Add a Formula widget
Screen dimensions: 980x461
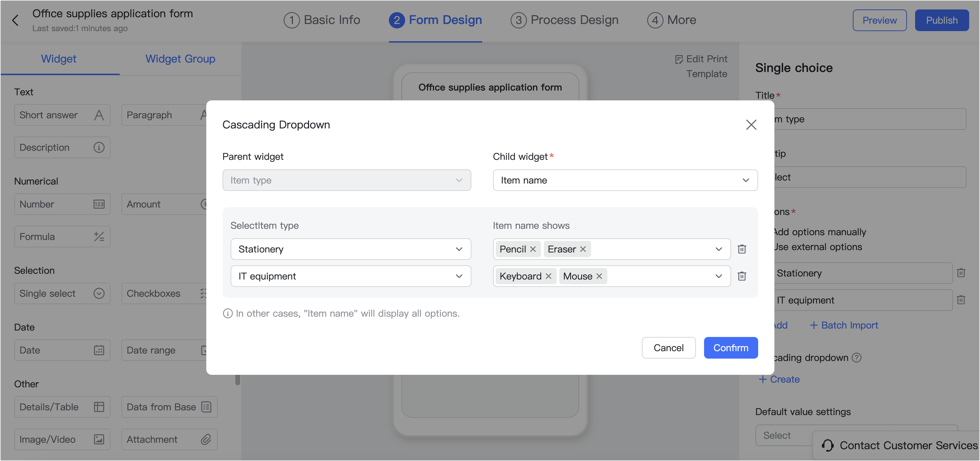coord(62,237)
